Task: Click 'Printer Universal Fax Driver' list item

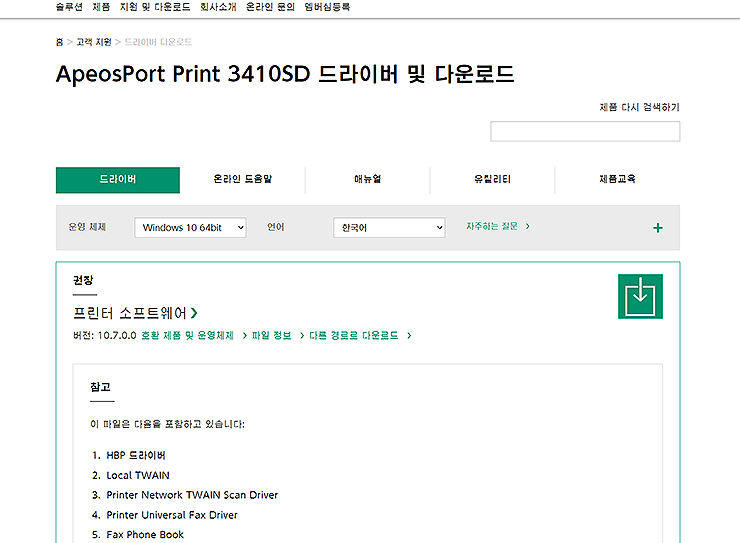Action: [172, 515]
